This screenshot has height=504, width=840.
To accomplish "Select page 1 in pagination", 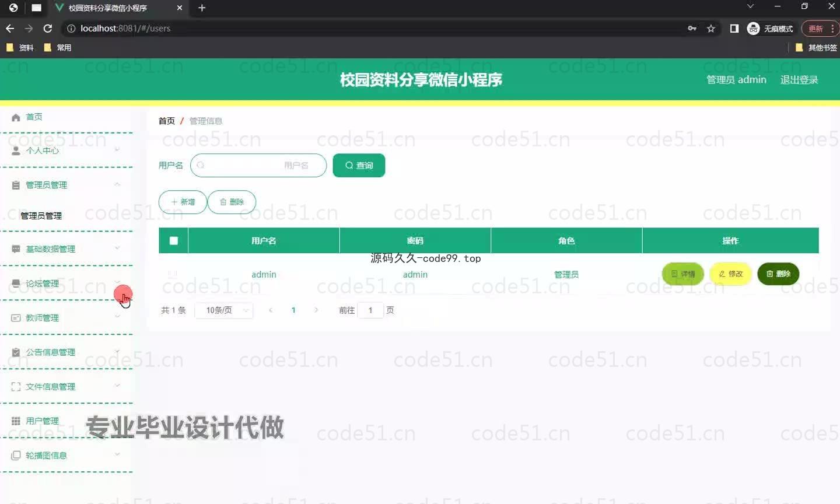I will 293,310.
